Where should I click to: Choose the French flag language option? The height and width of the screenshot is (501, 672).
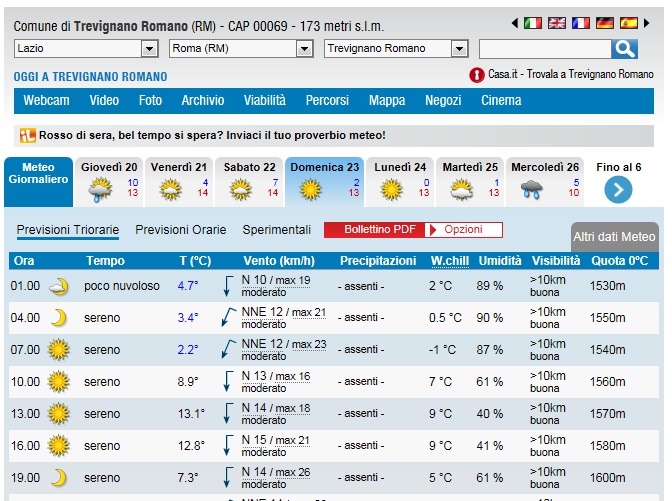pyautogui.click(x=581, y=23)
